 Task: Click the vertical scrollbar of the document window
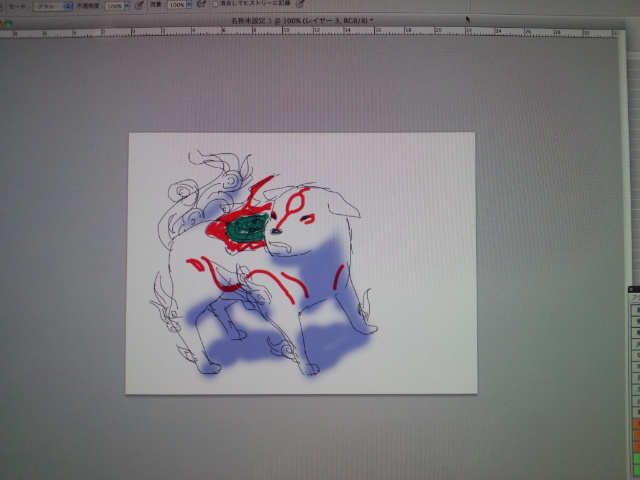point(622,253)
